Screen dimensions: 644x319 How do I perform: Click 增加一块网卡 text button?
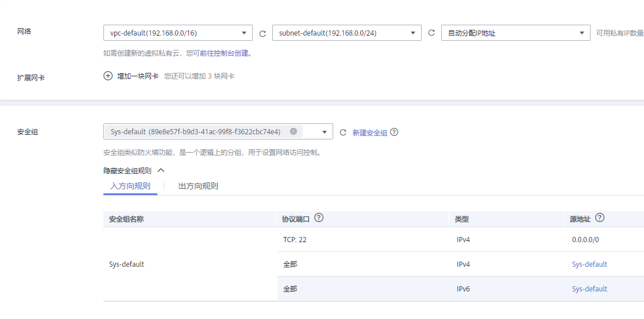137,76
